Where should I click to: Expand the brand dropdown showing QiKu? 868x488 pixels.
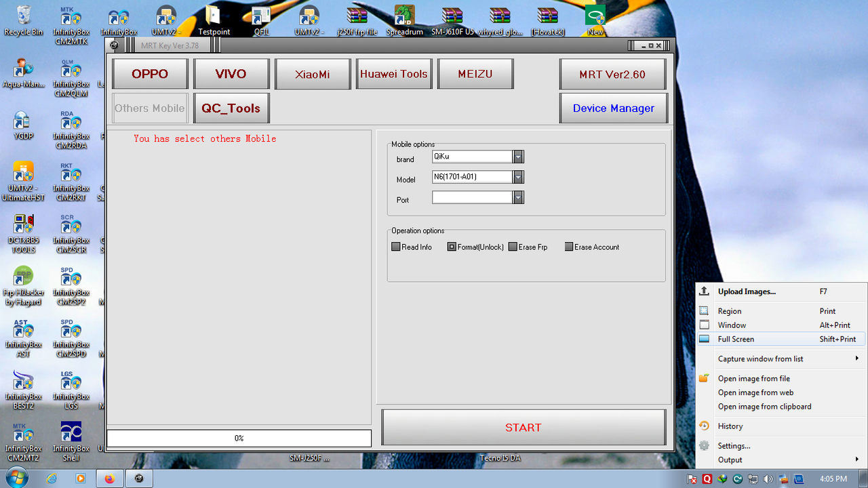click(518, 157)
